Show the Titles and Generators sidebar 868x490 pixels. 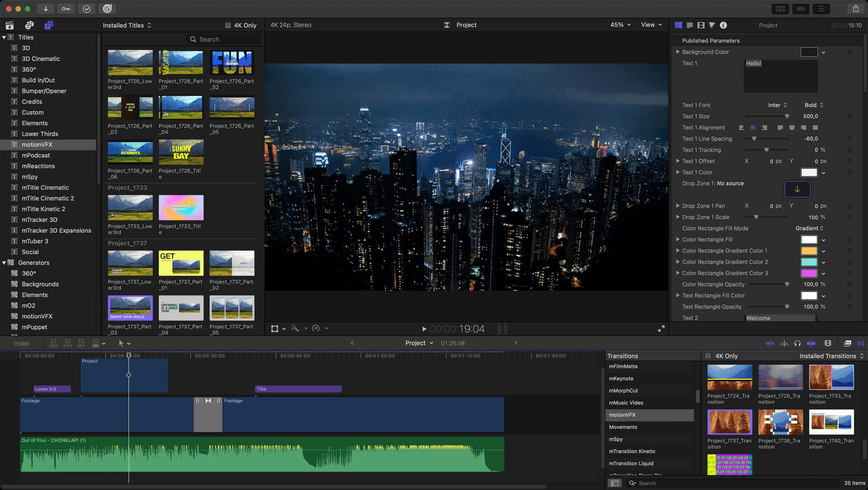[49, 25]
